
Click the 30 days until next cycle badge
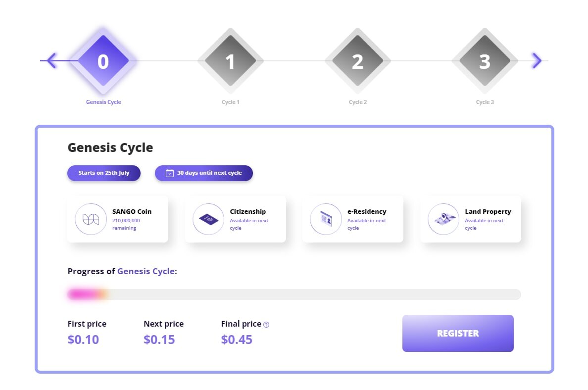(203, 173)
